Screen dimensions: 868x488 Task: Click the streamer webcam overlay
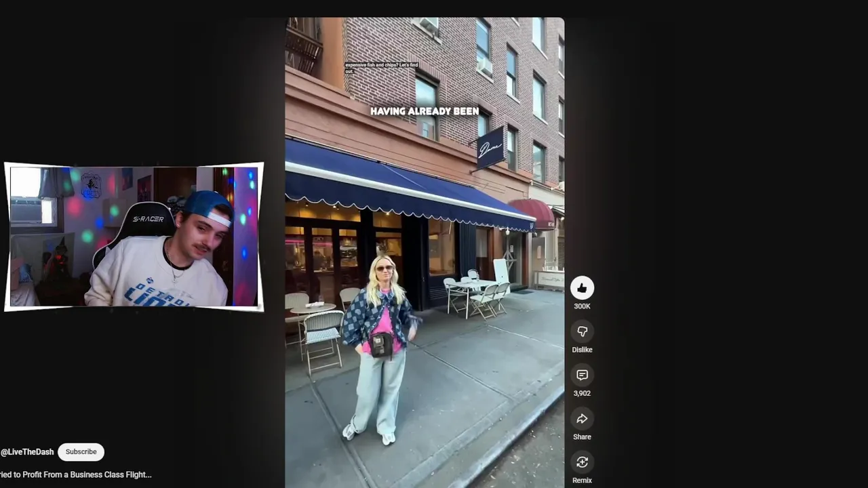(x=134, y=237)
